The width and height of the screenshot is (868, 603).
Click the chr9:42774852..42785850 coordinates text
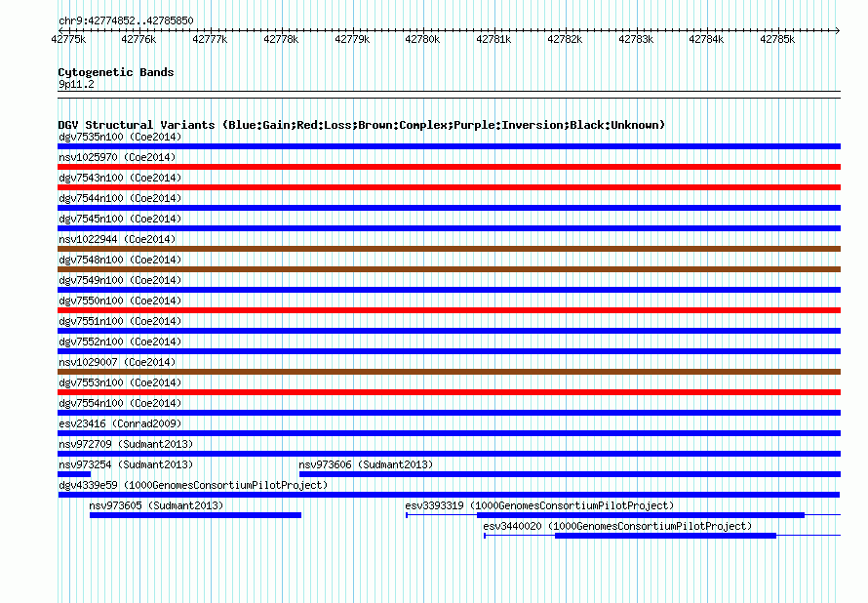pyautogui.click(x=126, y=21)
